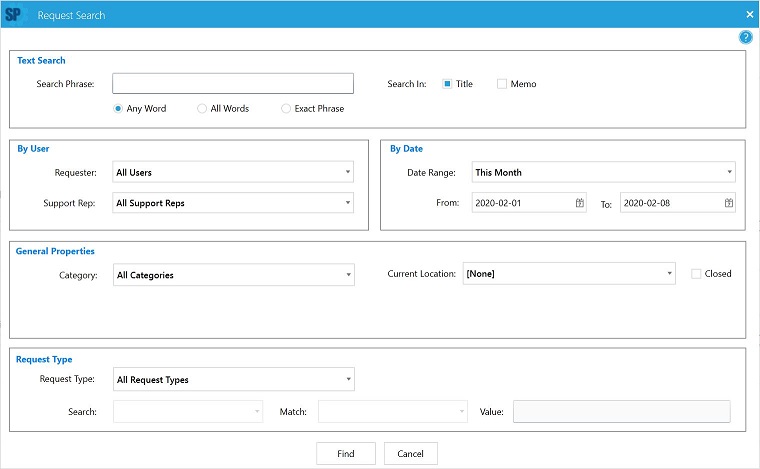
Task: Select the Any Word radio option
Action: click(x=118, y=108)
